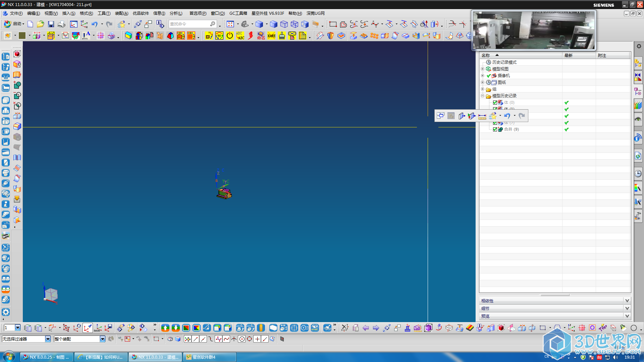Collapse the 模型历史记录 tree node
This screenshot has height=362, width=644.
tap(483, 96)
